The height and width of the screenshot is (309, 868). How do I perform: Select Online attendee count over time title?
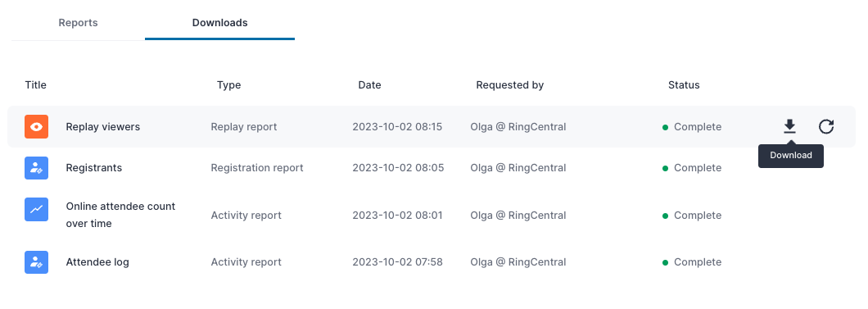[120, 215]
